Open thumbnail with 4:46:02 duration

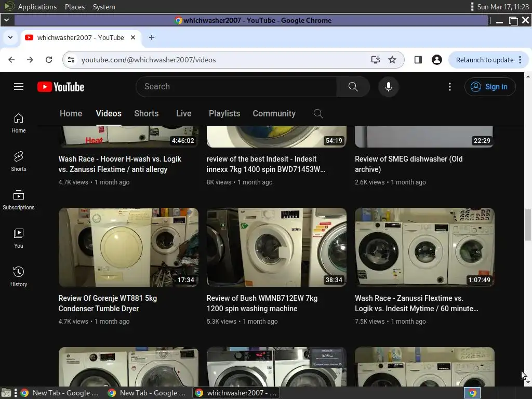tap(128, 137)
